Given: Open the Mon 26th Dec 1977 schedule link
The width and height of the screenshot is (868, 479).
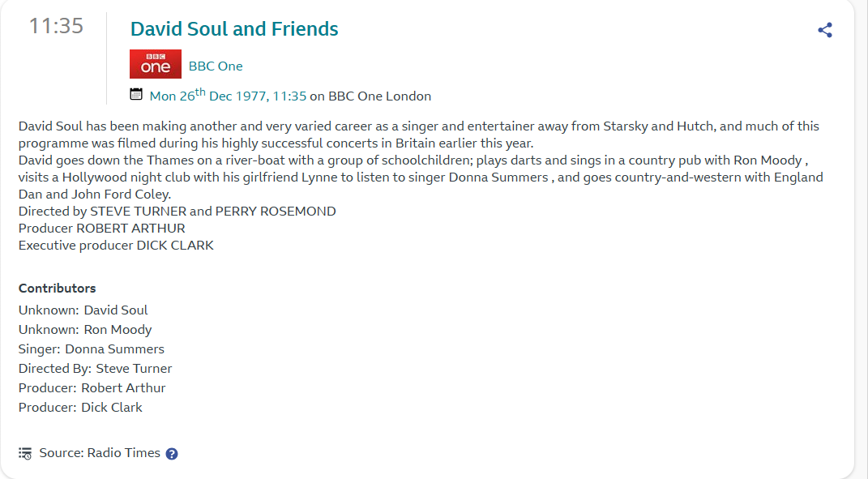Looking at the screenshot, I should coord(228,96).
